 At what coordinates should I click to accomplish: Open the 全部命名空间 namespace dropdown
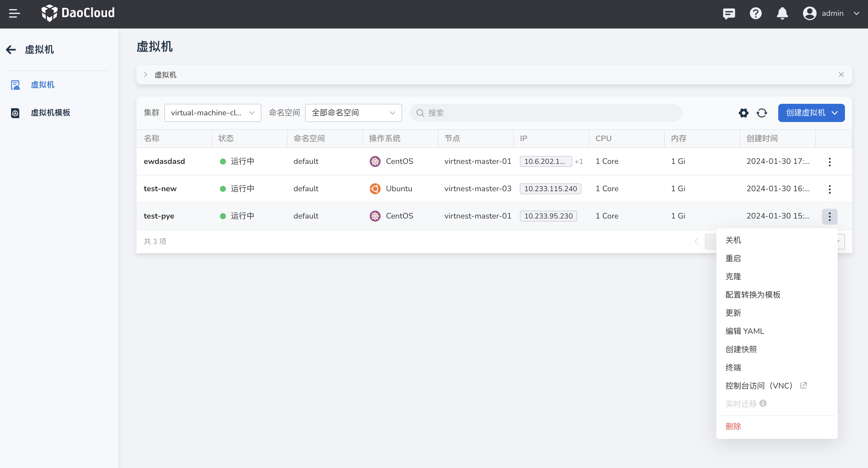[353, 113]
